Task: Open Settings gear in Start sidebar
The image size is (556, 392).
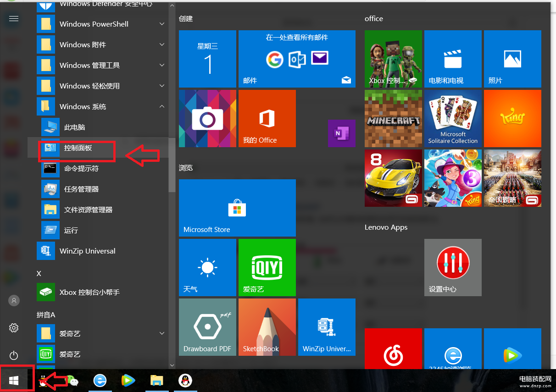Action: click(14, 328)
